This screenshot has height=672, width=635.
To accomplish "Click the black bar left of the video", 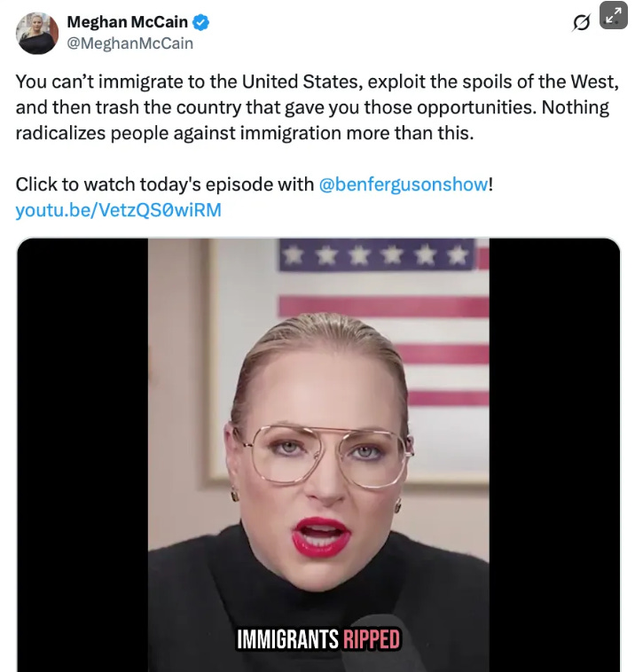I will (x=82, y=455).
